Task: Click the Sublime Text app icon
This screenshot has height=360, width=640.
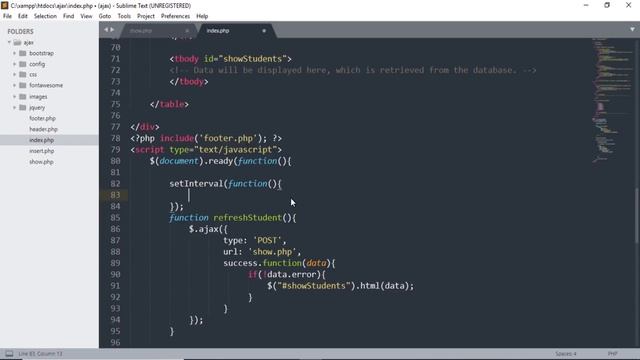Action: [x=4, y=5]
